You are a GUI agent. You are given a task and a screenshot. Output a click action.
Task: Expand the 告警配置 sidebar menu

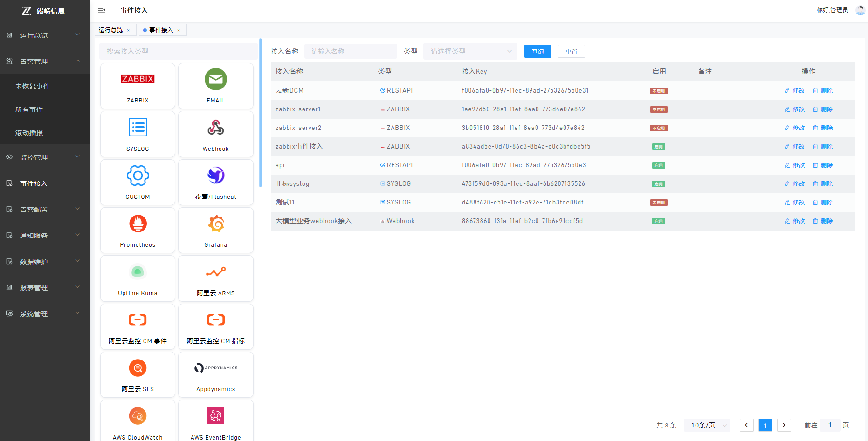pos(45,210)
